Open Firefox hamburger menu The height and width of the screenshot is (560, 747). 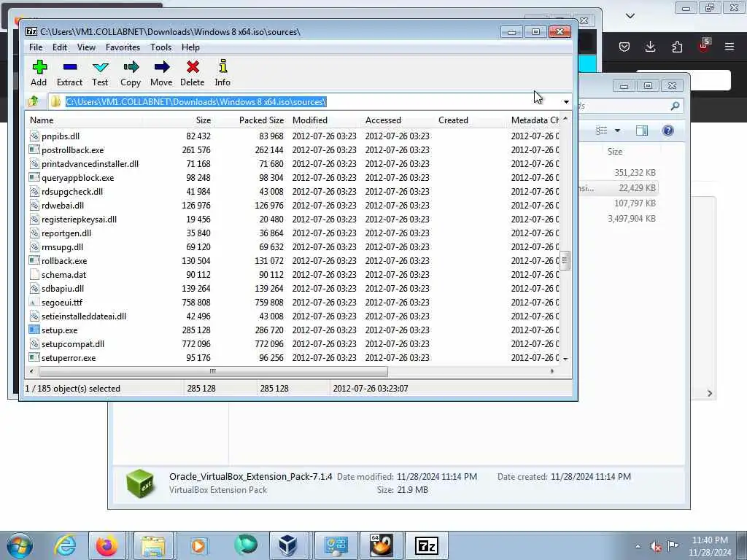tap(729, 47)
